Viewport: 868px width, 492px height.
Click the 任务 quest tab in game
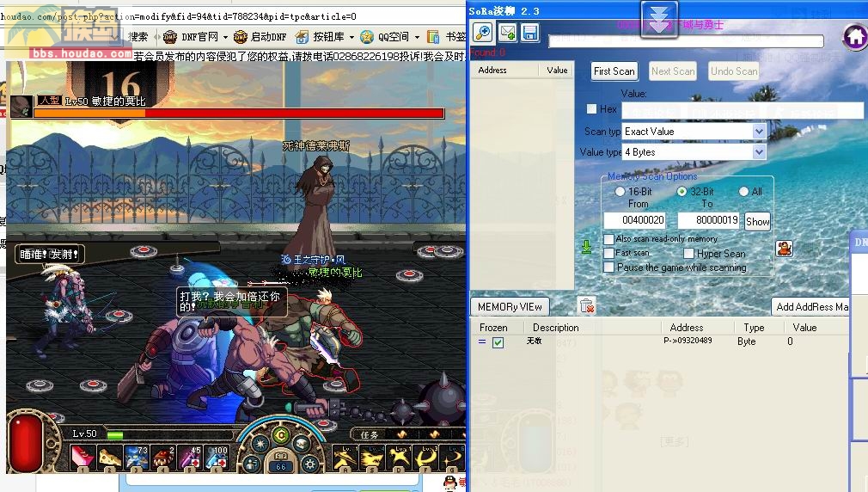click(370, 435)
